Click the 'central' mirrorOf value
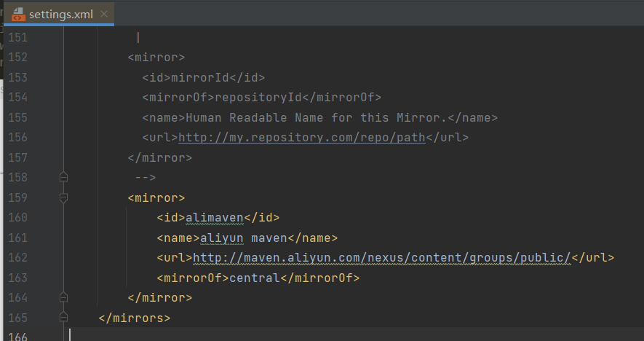644x341 pixels. point(255,278)
